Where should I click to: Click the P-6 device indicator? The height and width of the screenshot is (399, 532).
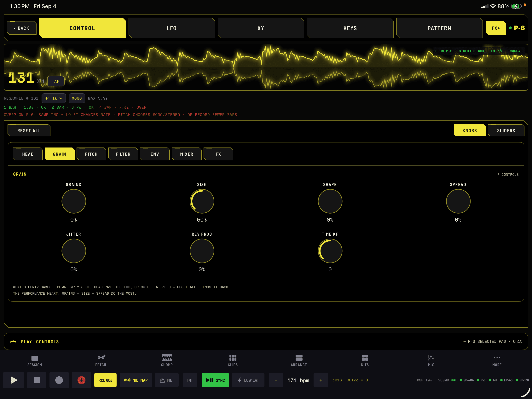517,28
